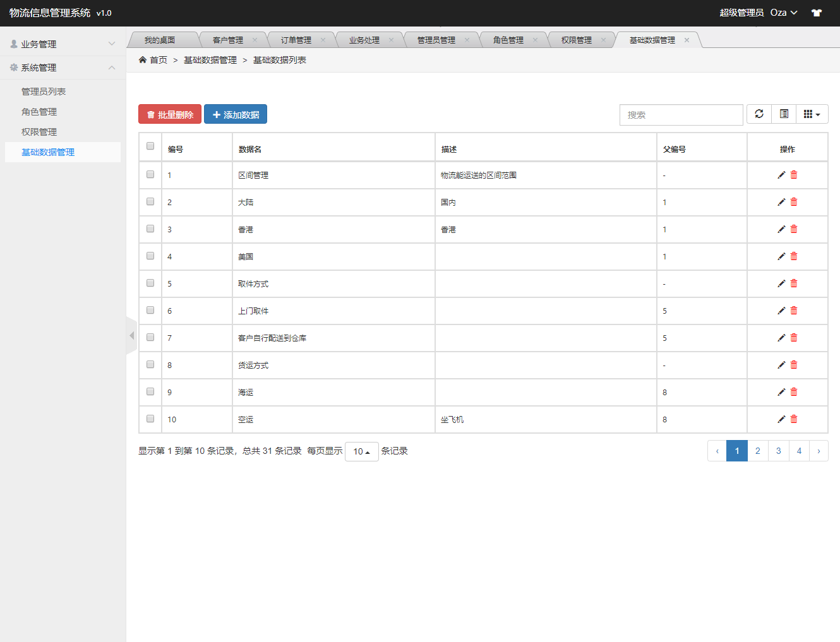840x642 pixels.
Task: Delete the 取件方式 entry
Action: tap(794, 283)
